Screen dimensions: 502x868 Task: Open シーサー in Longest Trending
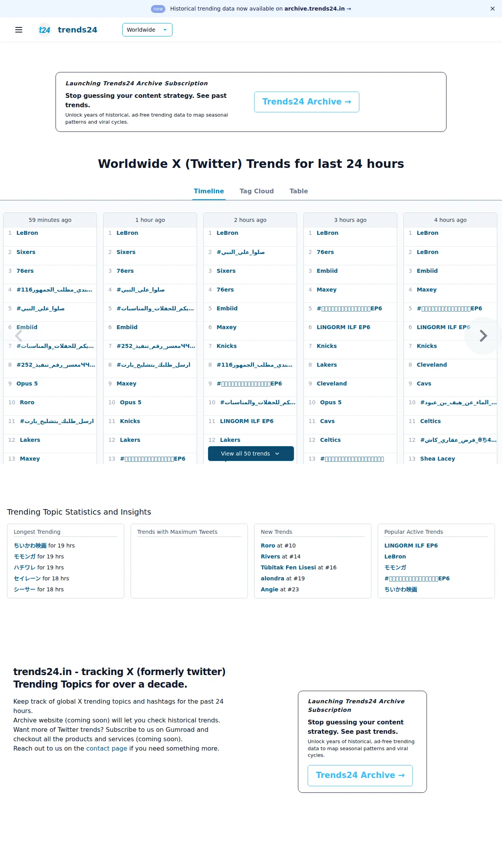tap(25, 589)
